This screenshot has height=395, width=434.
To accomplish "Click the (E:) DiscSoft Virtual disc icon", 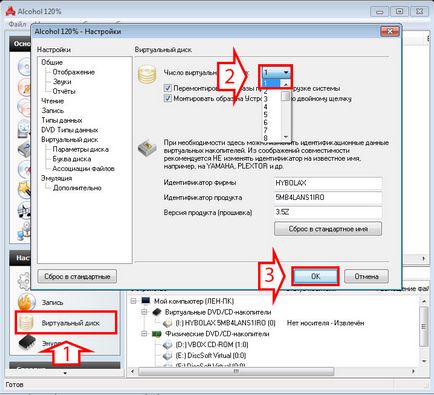I will 167,355.
